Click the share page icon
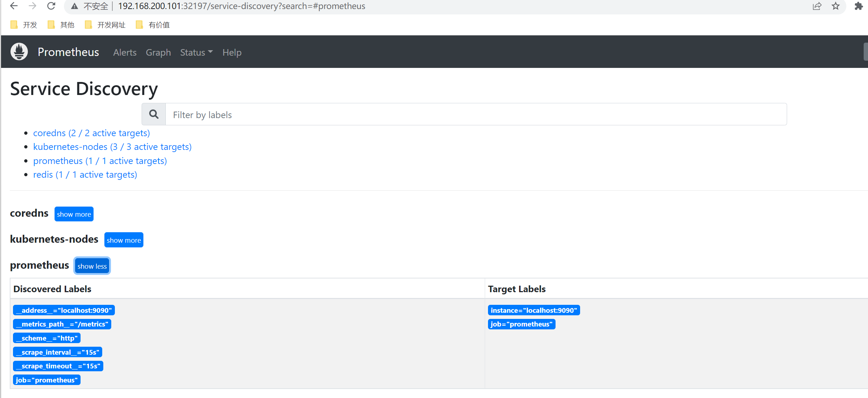The width and height of the screenshot is (868, 398). click(817, 6)
